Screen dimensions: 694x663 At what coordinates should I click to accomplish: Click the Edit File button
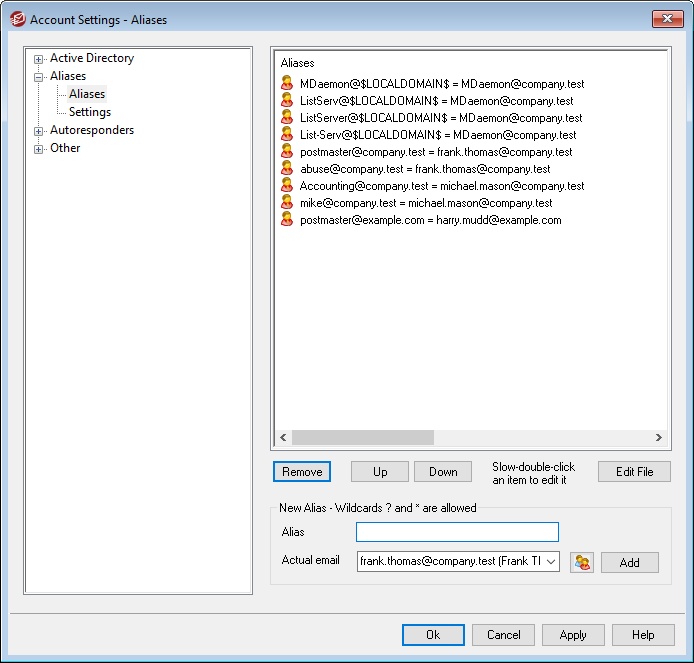633,472
